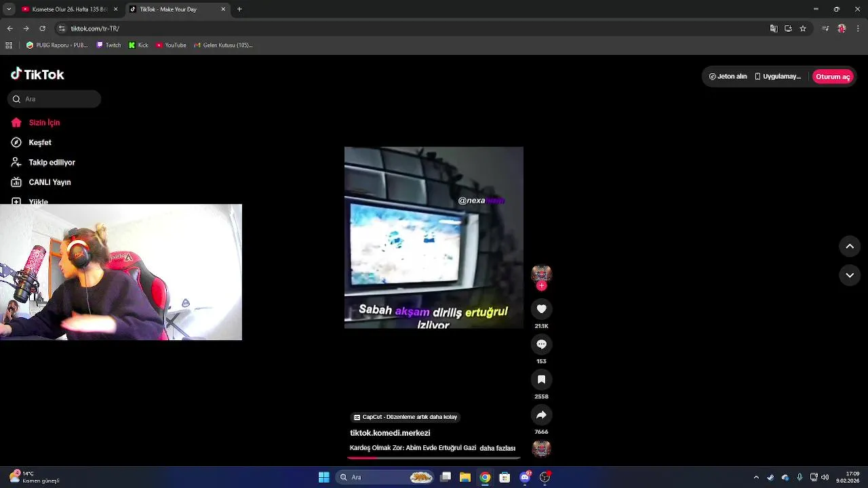Go forward in browser history
The width and height of the screenshot is (868, 488).
pos(26,28)
